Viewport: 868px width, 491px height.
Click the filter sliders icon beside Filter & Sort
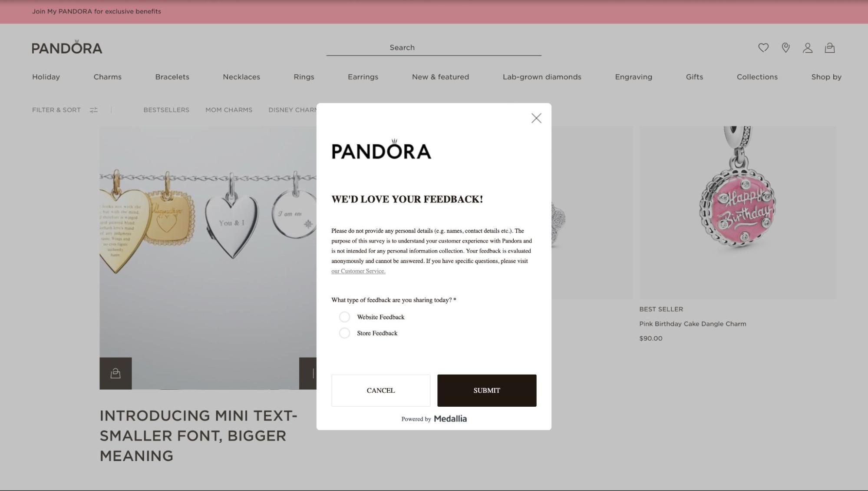pos(94,110)
